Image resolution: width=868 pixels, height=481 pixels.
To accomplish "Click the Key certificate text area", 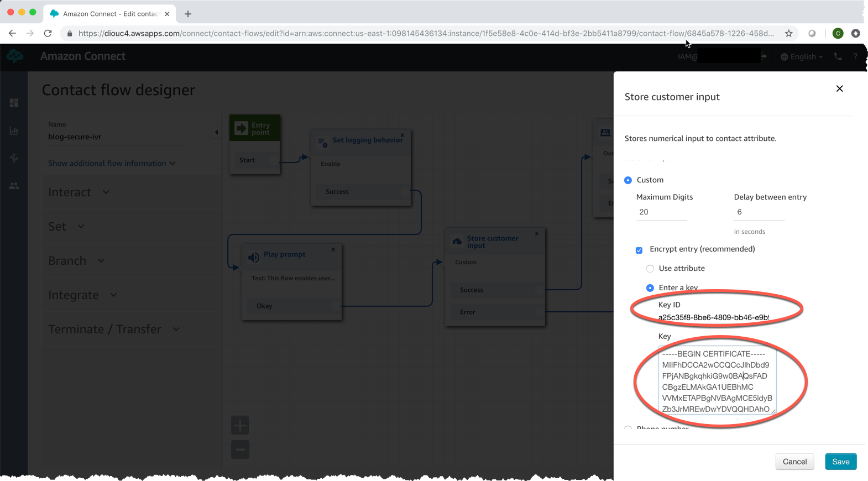I will (717, 380).
